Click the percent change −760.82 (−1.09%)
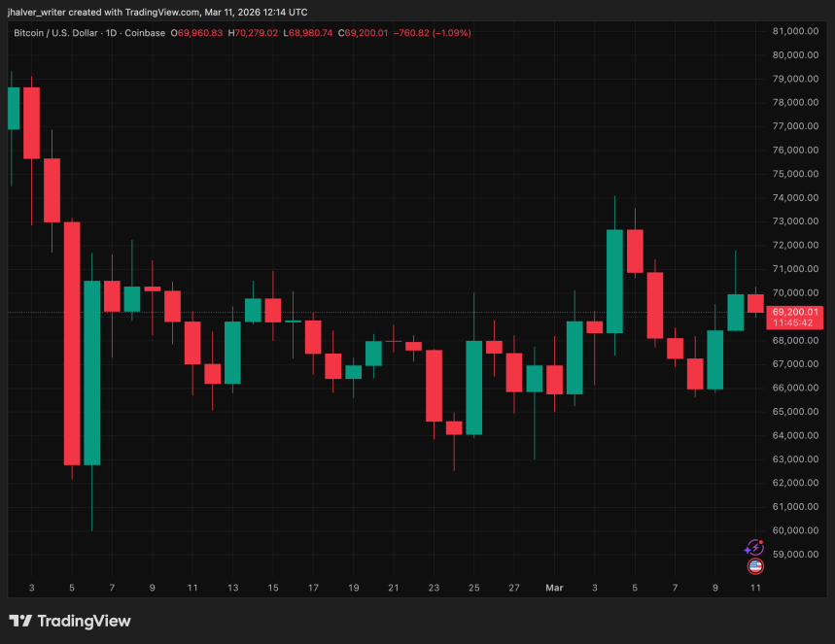This screenshot has width=835, height=644. coord(432,33)
